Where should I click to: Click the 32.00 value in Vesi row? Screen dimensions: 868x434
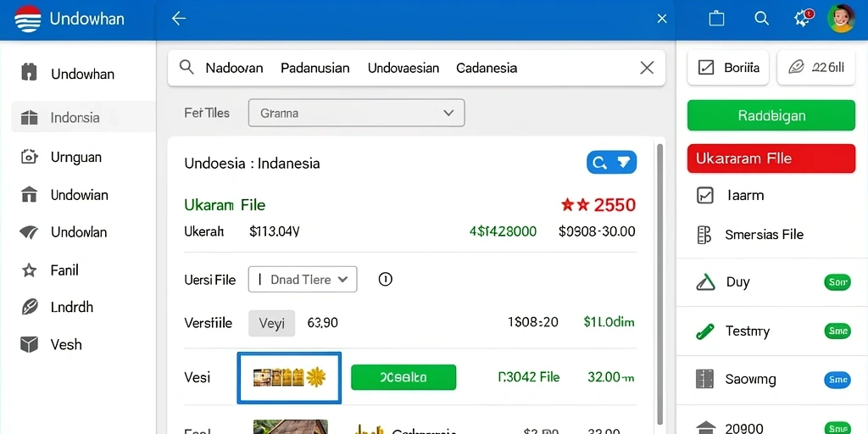pos(610,377)
